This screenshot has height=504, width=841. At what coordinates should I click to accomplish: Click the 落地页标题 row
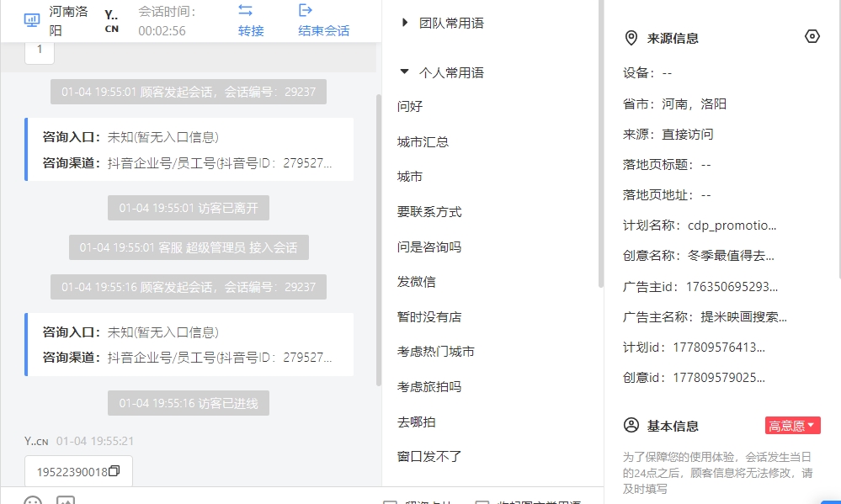tap(667, 165)
